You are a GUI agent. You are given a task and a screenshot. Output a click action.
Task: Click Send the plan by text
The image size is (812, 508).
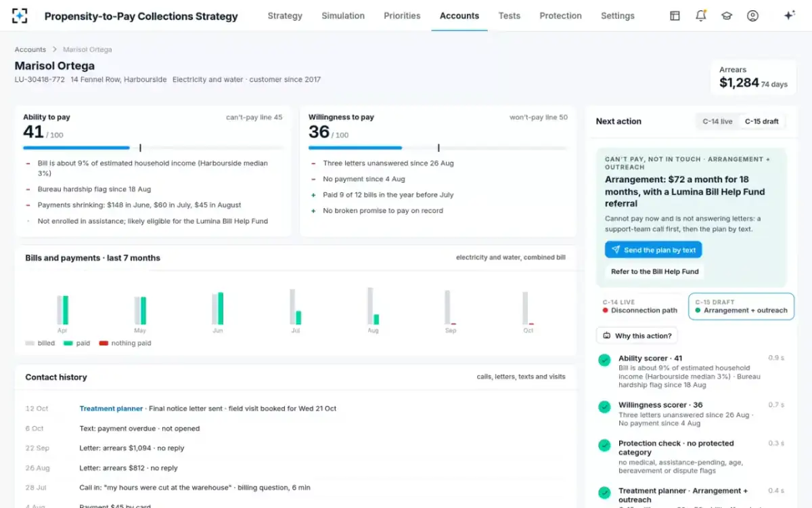(653, 250)
